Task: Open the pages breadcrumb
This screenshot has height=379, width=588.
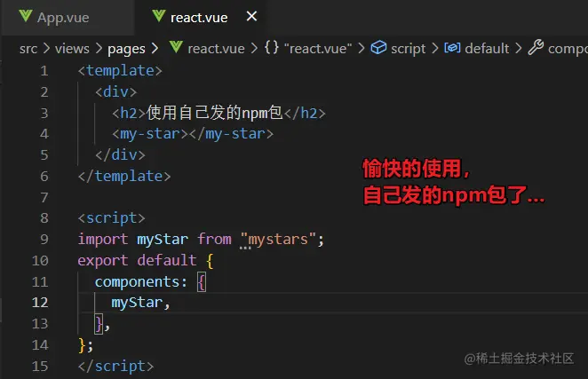Action: (126, 49)
